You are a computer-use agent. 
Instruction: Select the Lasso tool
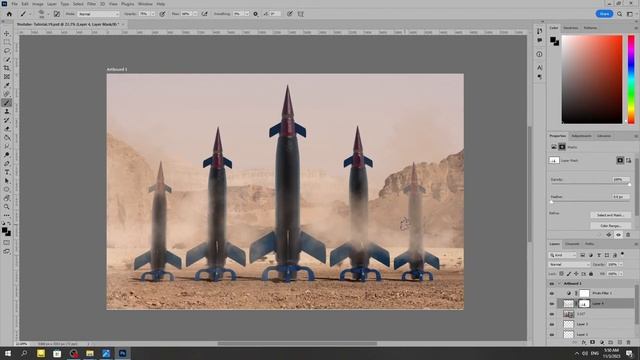(x=7, y=51)
